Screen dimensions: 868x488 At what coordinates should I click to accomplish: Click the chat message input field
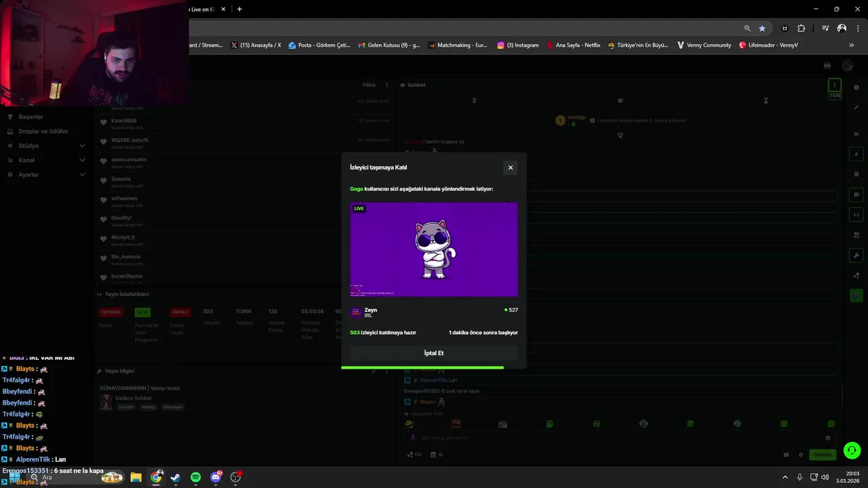point(620,438)
